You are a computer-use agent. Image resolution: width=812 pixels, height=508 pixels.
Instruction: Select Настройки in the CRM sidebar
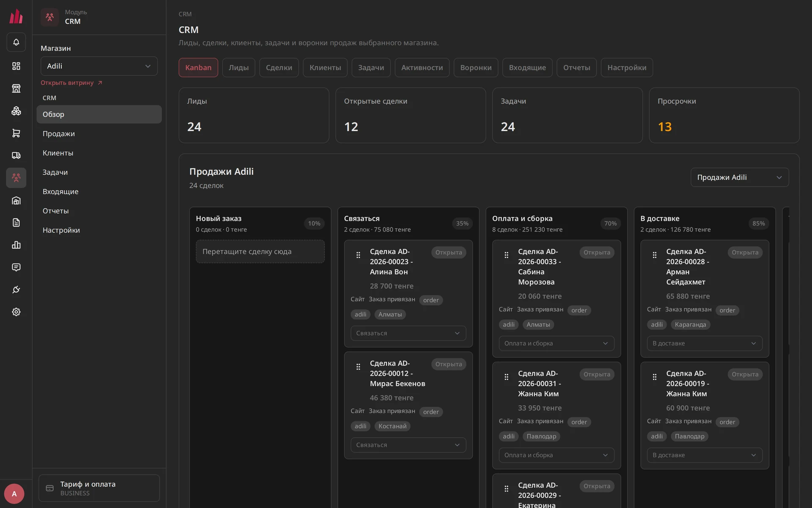click(x=99, y=230)
